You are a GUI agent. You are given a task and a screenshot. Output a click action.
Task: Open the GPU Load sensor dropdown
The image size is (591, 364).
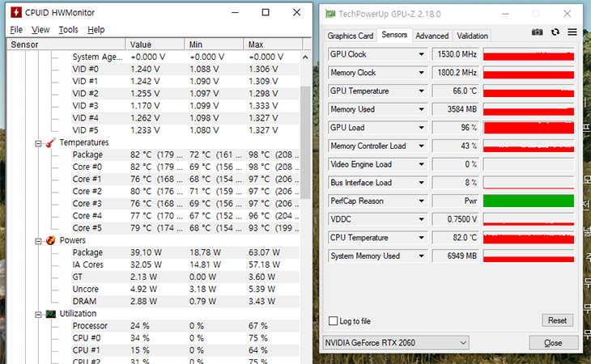tap(421, 128)
